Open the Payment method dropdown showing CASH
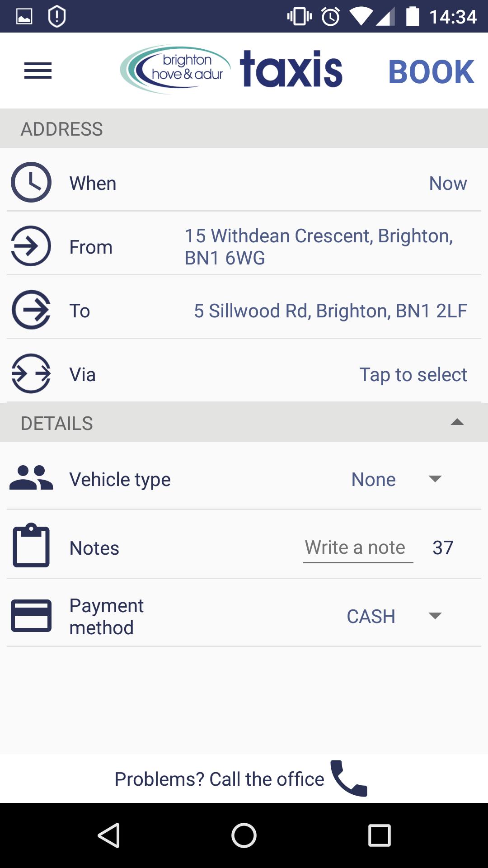This screenshot has width=488, height=868. click(393, 616)
